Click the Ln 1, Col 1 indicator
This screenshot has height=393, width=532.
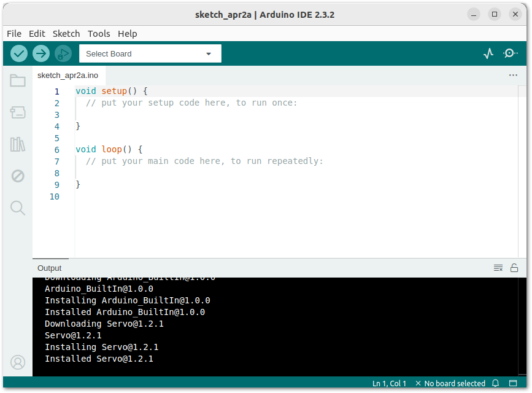coord(389,384)
